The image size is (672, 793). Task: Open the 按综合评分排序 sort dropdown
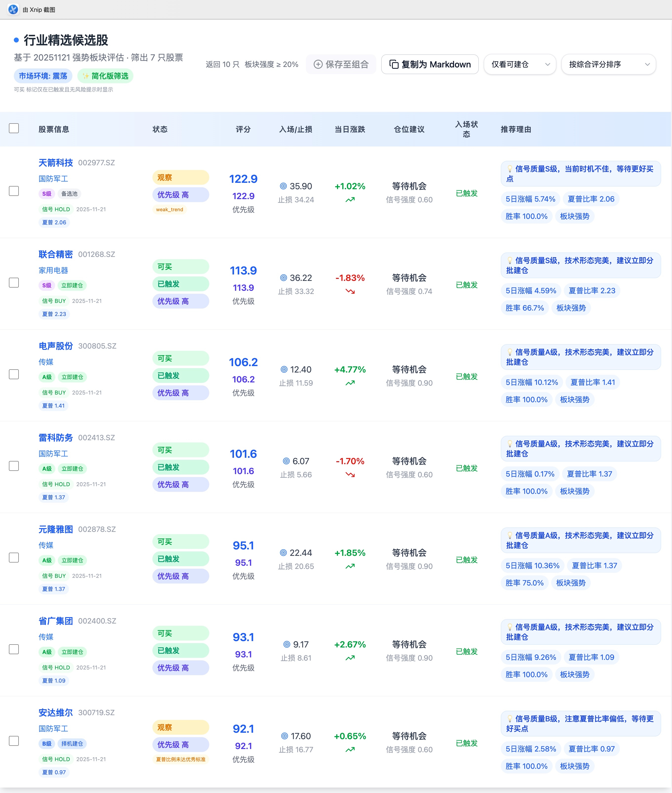(608, 64)
